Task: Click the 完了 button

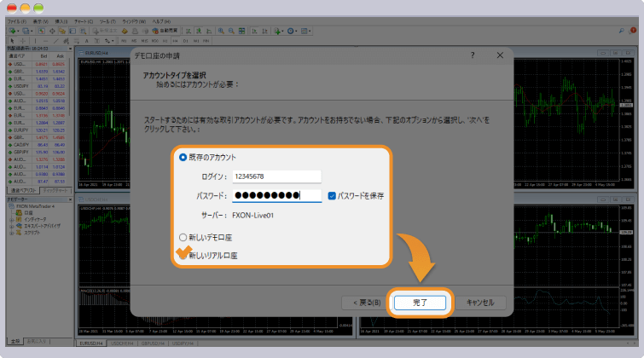Action: click(420, 303)
